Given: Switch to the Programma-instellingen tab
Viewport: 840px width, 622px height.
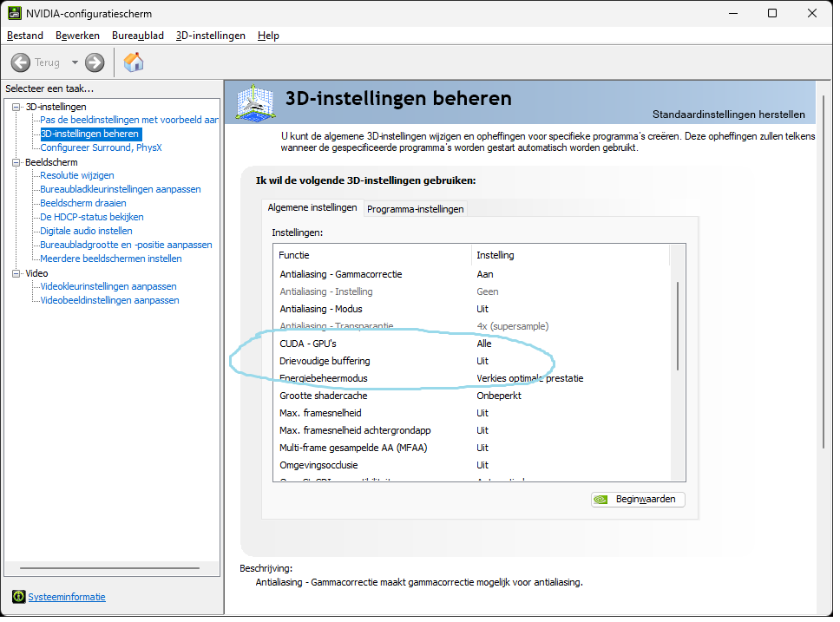Looking at the screenshot, I should (415, 209).
